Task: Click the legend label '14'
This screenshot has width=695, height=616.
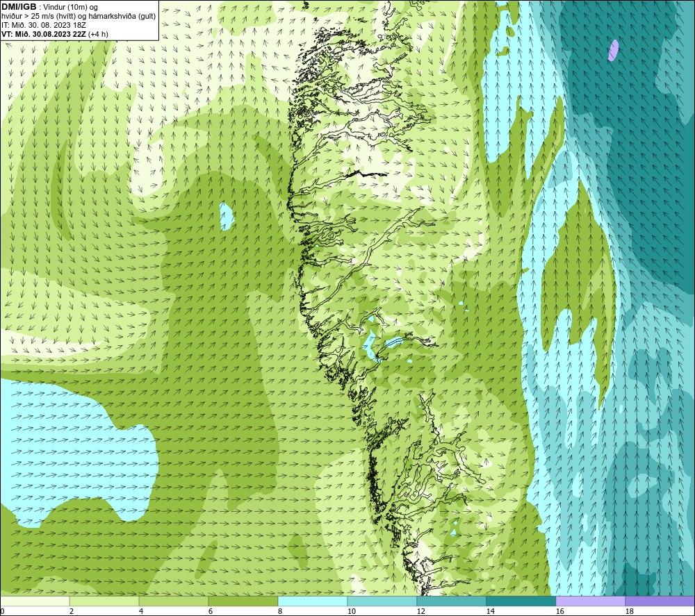Action: coord(490,611)
